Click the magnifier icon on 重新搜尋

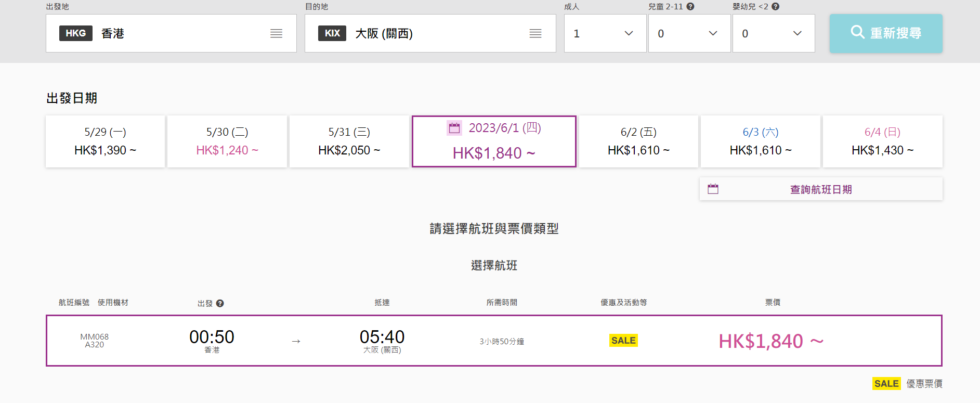click(857, 32)
